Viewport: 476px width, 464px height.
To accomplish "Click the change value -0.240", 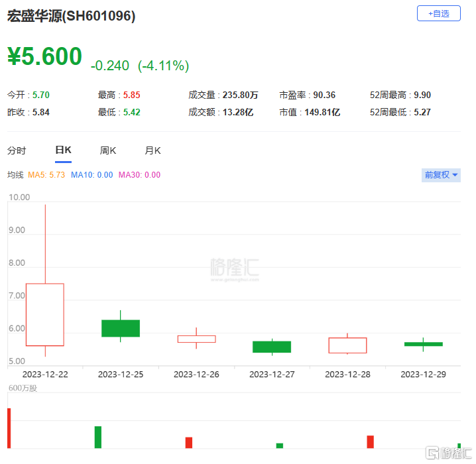I will [x=110, y=66].
